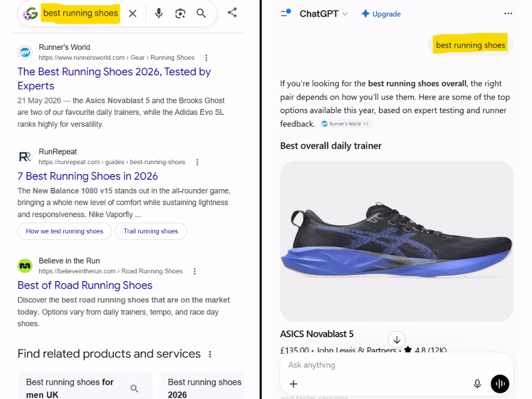Expand the ChatGPT model dropdown
The height and width of the screenshot is (399, 532).
[324, 14]
